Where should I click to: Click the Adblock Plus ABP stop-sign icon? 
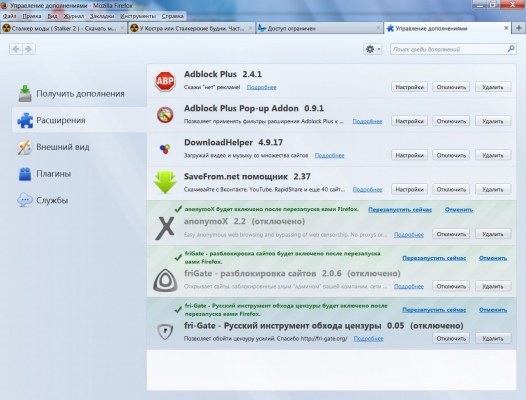click(165, 81)
